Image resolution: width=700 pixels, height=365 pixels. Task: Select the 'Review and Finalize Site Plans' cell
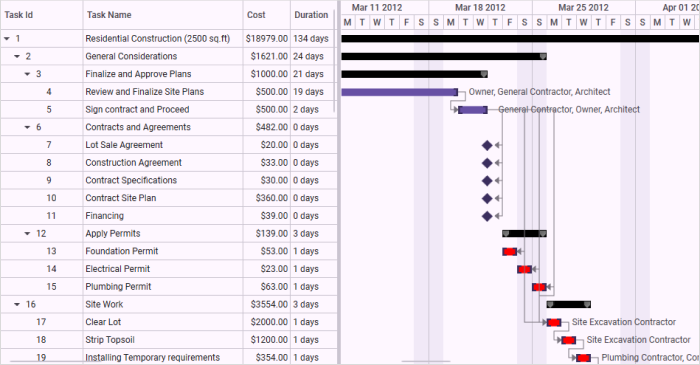[163, 92]
